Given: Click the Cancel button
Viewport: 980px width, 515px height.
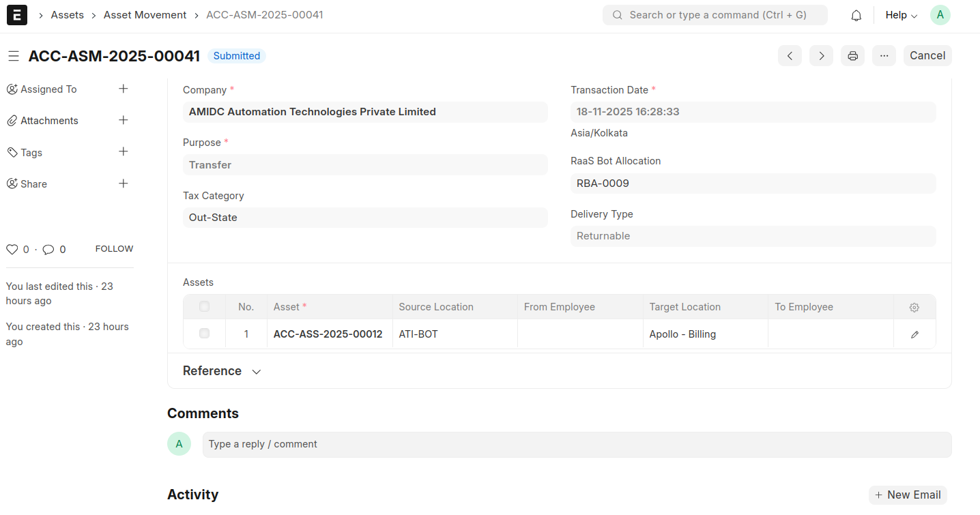Looking at the screenshot, I should 927,56.
